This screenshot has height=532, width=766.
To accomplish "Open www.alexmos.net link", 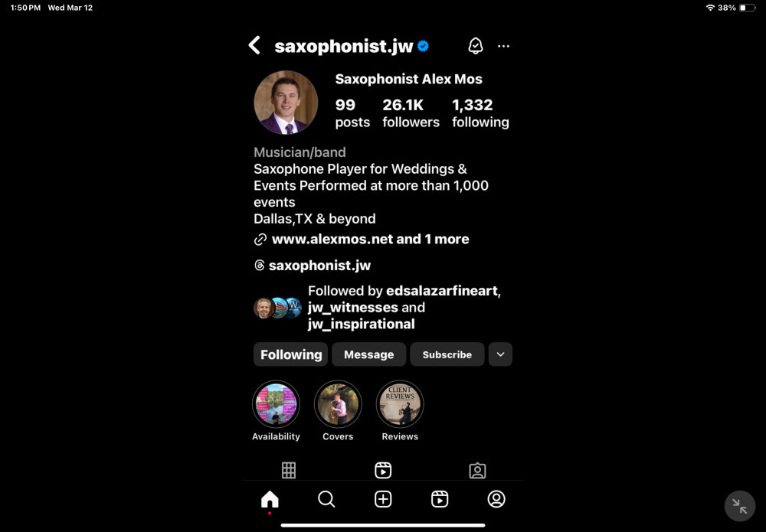I will coord(332,239).
